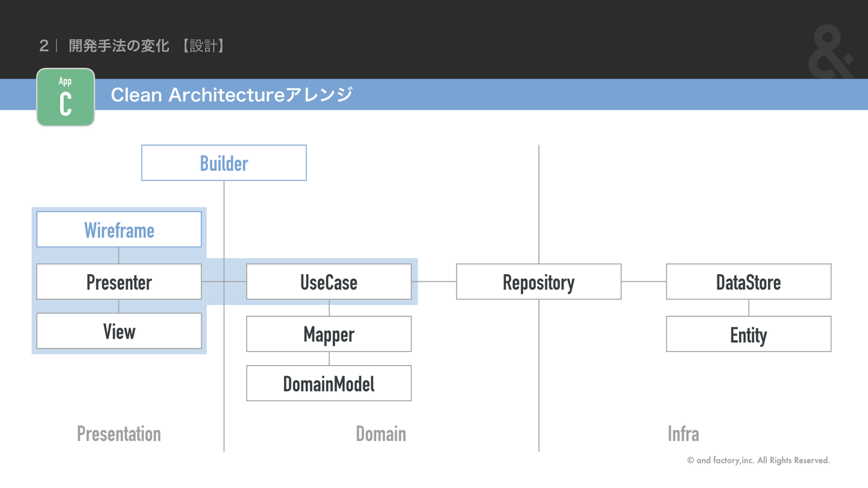Click the ampersand logo in the header
This screenshot has height=488, width=868.
(x=831, y=52)
